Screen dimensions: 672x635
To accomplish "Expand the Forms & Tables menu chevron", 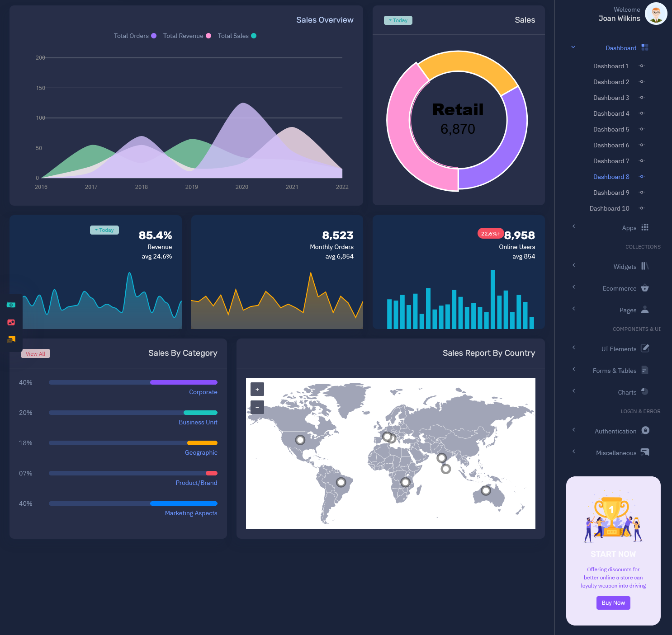I will (x=573, y=369).
